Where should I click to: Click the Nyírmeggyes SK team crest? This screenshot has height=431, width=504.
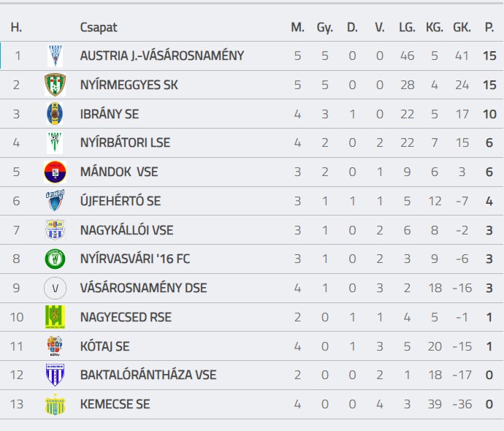click(x=55, y=85)
